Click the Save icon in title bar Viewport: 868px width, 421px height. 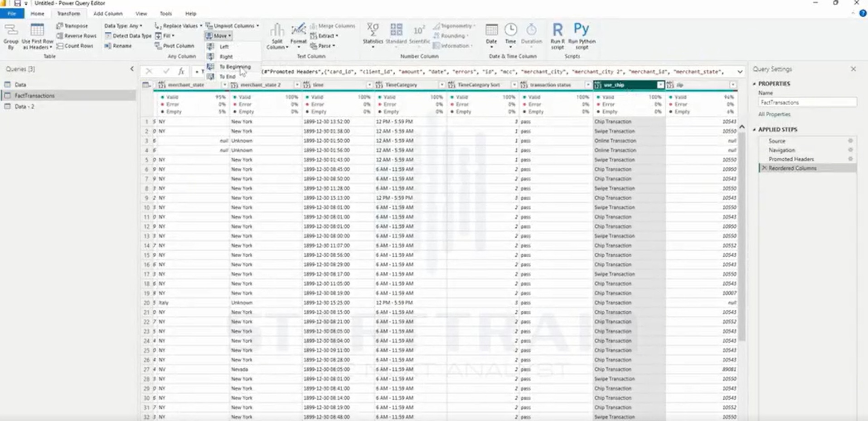tap(17, 3)
